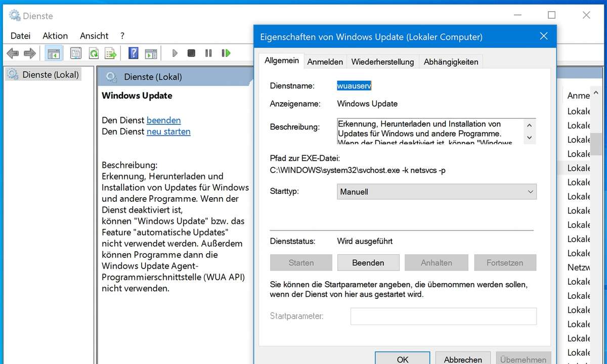This screenshot has width=607, height=364.
Task: Switch to the Allgemein tab
Action: [x=282, y=61]
